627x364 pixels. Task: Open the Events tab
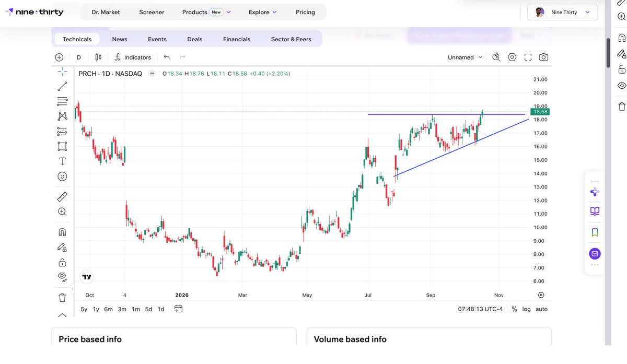click(x=157, y=39)
